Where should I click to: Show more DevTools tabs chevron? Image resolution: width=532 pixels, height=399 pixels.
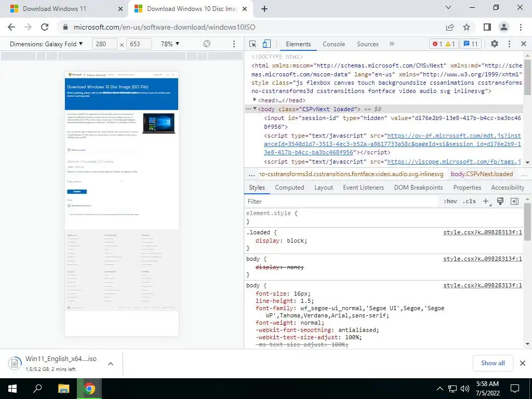click(x=392, y=44)
